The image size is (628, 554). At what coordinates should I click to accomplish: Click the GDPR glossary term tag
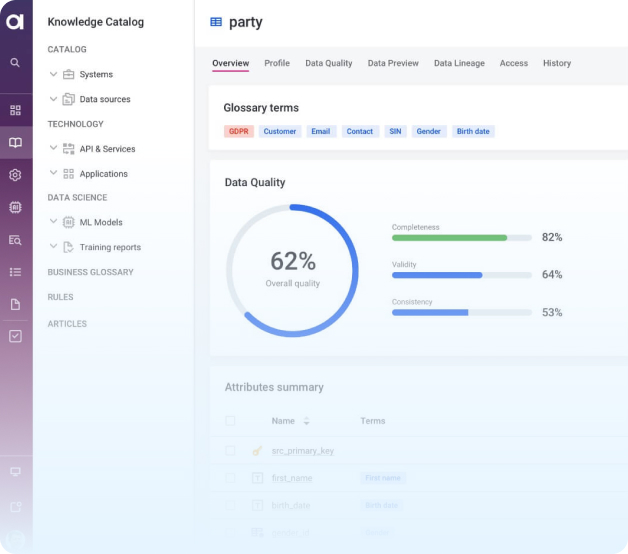pyautogui.click(x=238, y=131)
